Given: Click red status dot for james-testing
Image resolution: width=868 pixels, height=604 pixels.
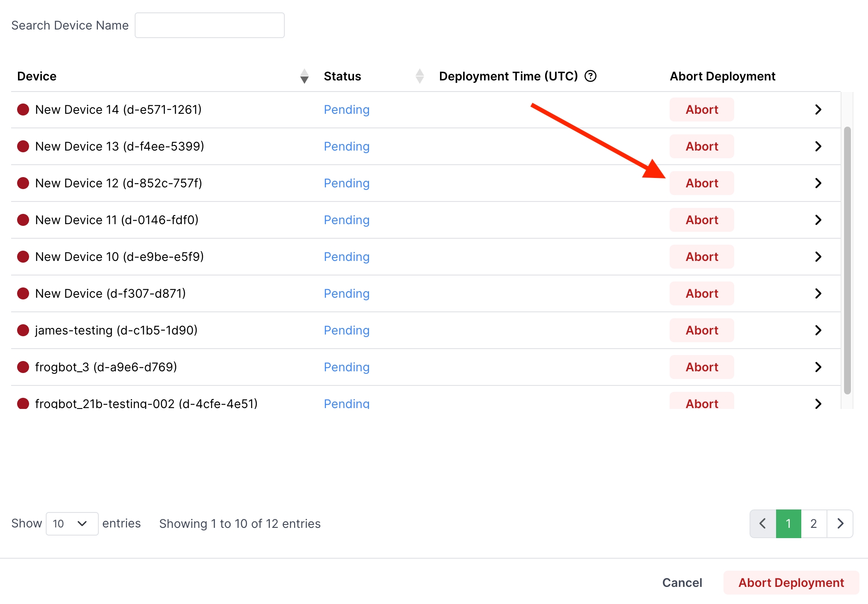Looking at the screenshot, I should point(23,330).
